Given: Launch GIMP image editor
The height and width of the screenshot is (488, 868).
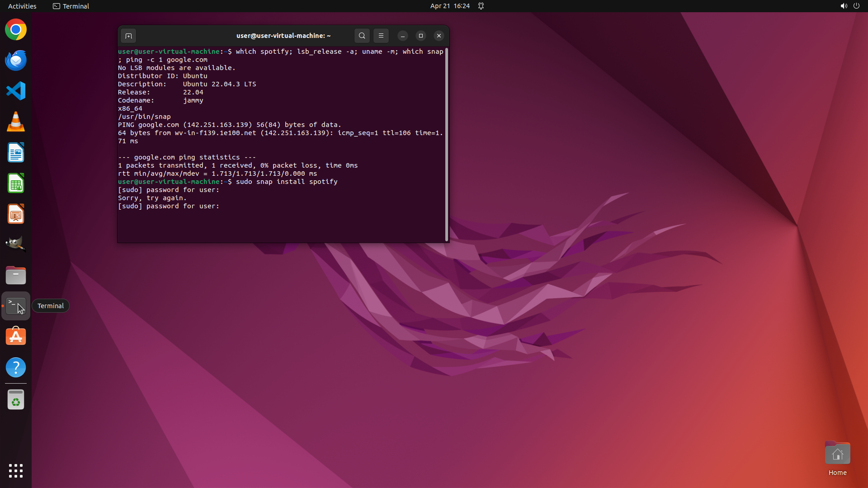Looking at the screenshot, I should [16, 244].
